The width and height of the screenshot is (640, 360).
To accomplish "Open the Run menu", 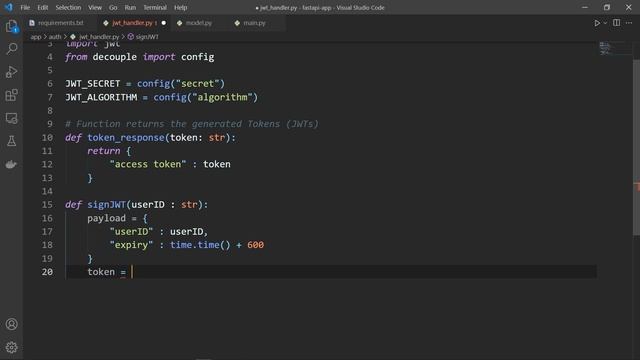I will (130, 7).
